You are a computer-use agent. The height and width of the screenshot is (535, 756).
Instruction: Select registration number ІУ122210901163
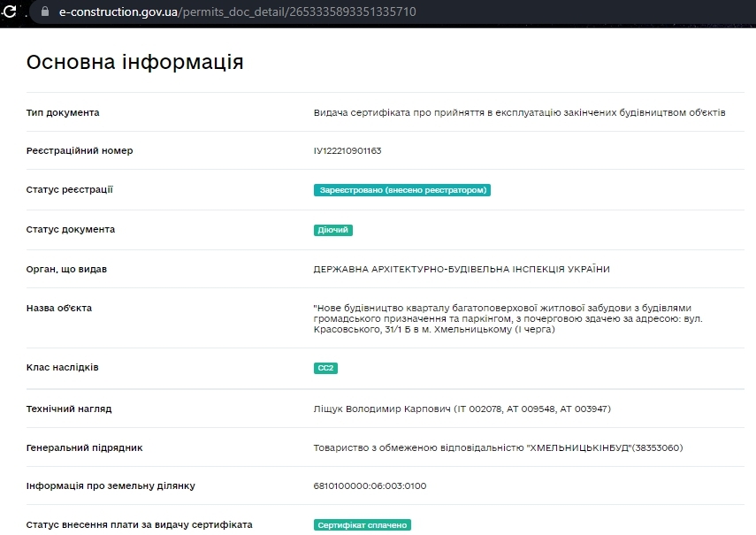[347, 151]
